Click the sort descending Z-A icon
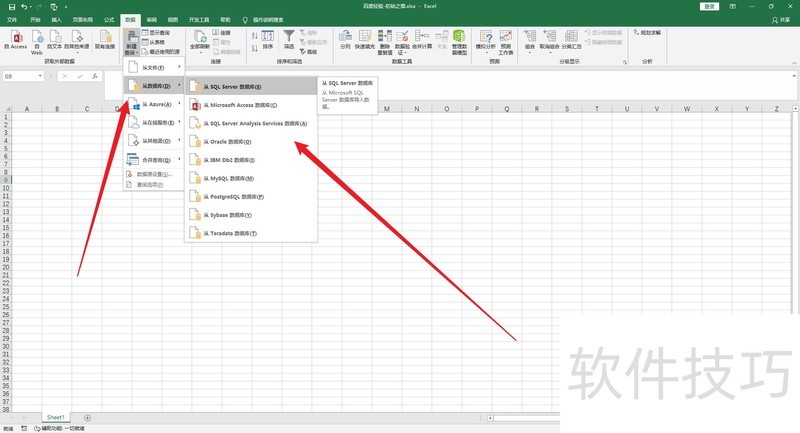The height and width of the screenshot is (433, 800). coord(255,48)
